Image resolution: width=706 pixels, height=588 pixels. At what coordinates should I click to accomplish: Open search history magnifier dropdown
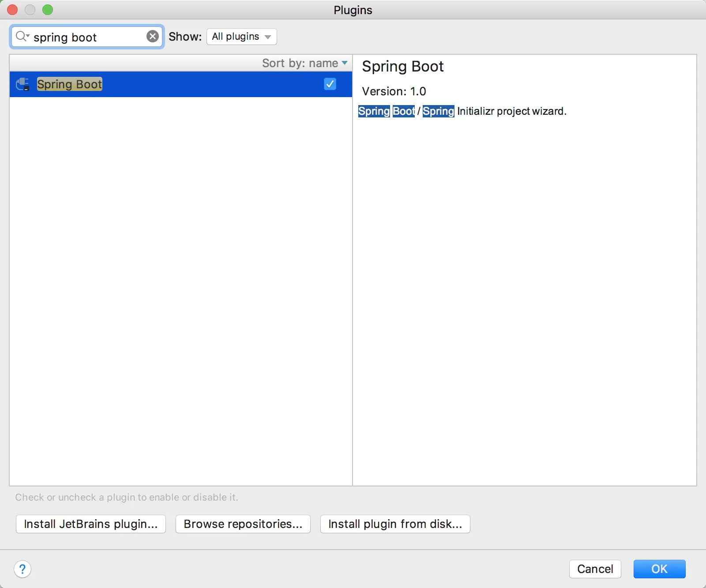[22, 36]
